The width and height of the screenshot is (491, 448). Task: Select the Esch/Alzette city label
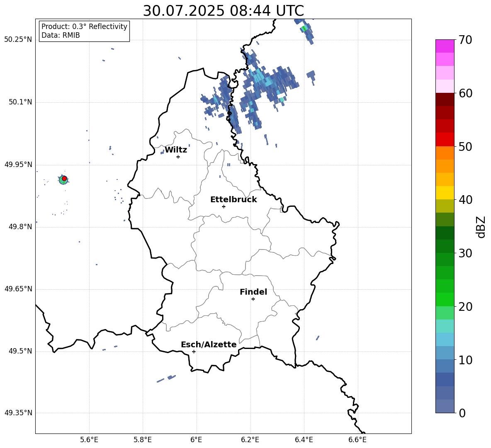click(209, 344)
